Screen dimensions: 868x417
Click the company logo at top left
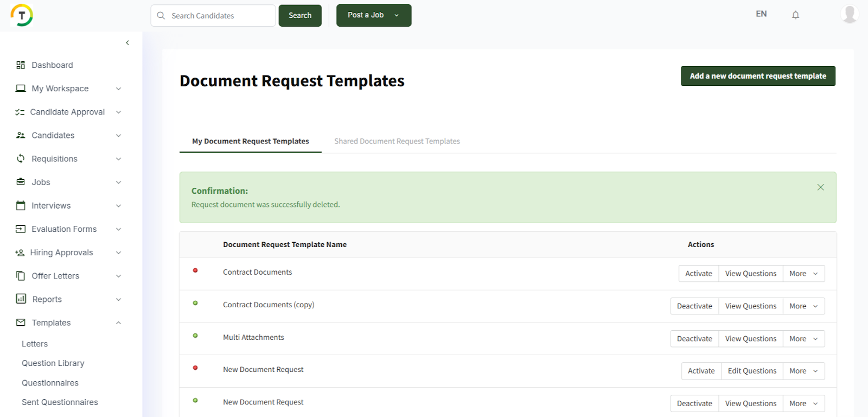22,15
